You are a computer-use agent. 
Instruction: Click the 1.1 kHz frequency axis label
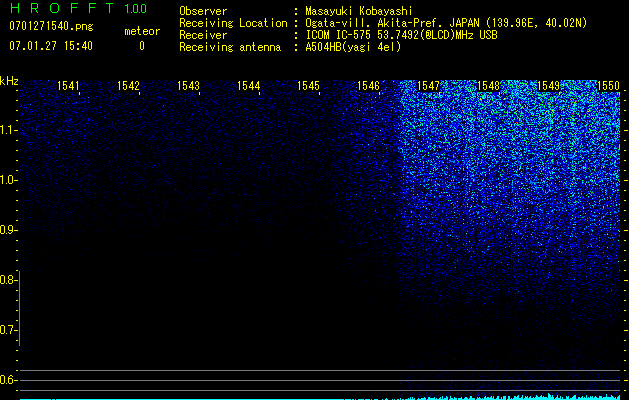pyautogui.click(x=7, y=130)
